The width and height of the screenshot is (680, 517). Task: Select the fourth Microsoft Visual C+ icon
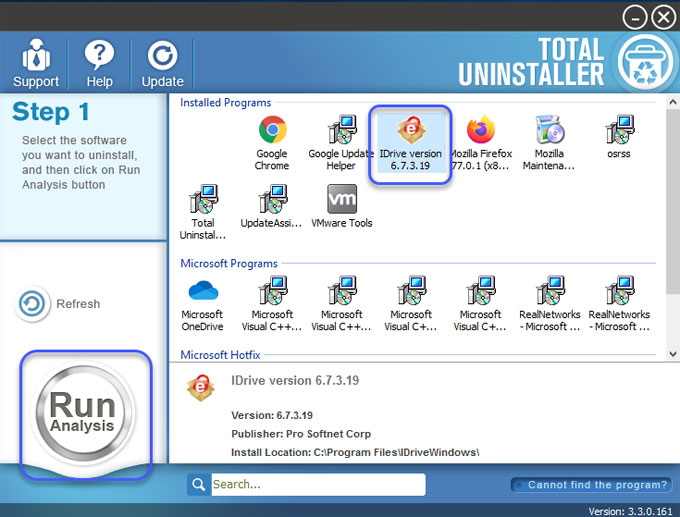click(x=480, y=304)
